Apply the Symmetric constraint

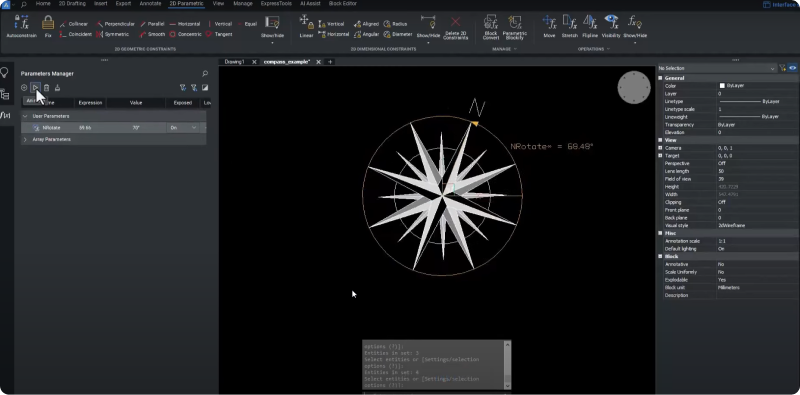[112, 34]
